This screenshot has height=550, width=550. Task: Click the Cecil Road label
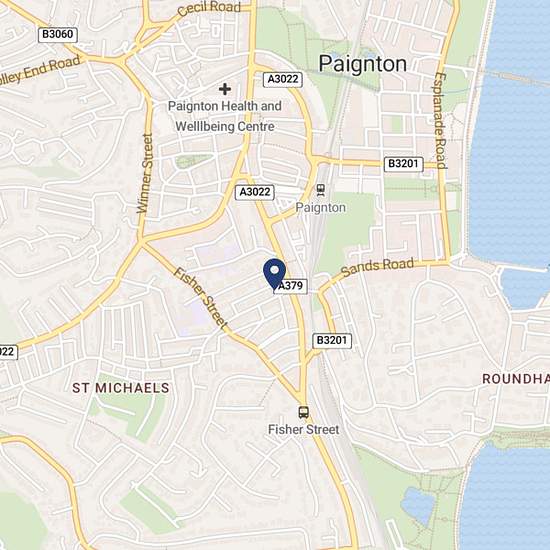click(x=209, y=8)
